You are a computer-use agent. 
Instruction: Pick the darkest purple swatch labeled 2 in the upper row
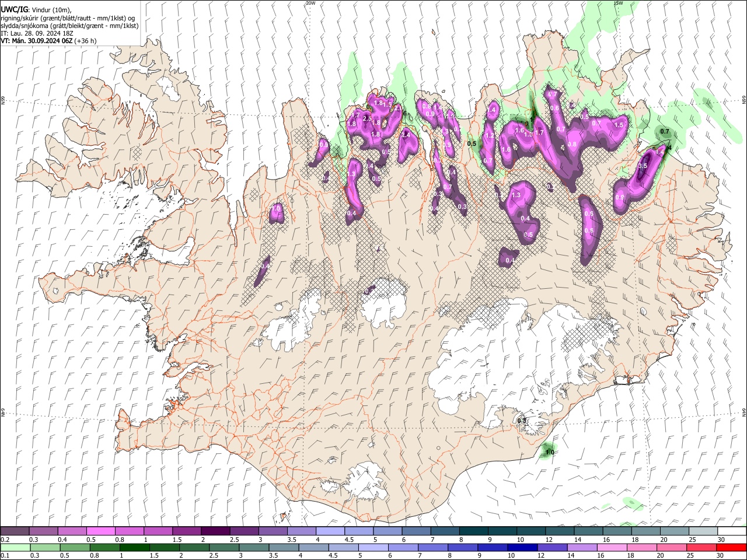(x=215, y=531)
